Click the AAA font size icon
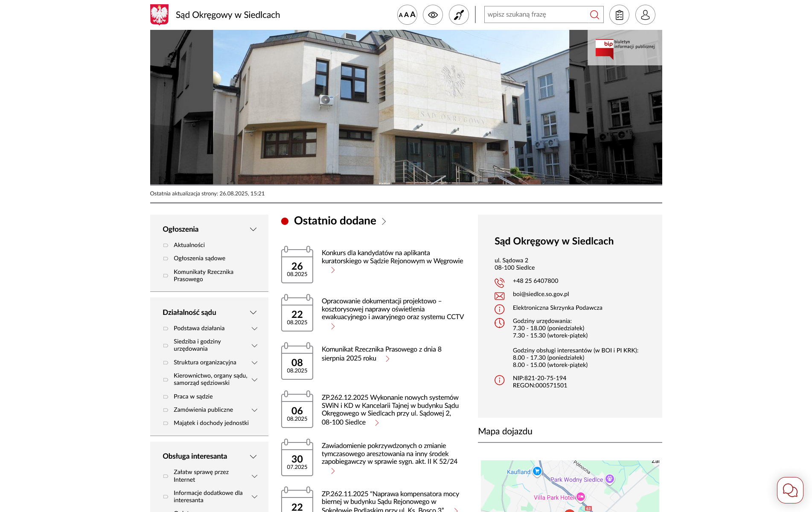Image resolution: width=812 pixels, height=512 pixels. [x=407, y=15]
